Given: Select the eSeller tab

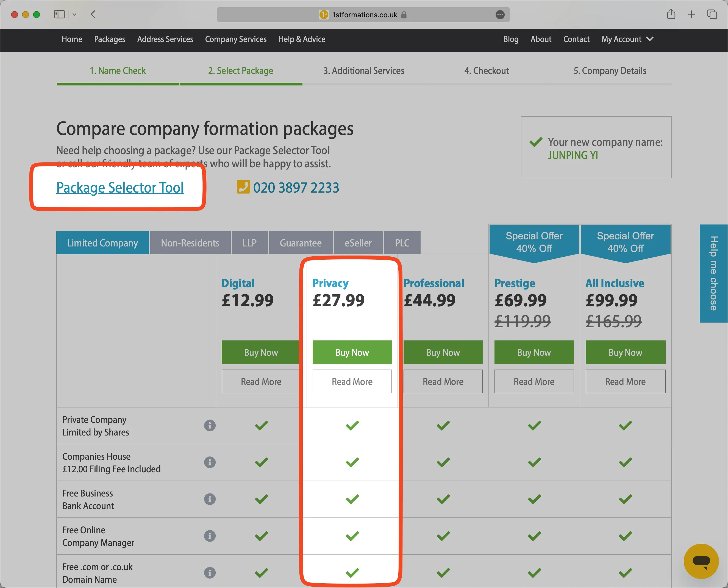Looking at the screenshot, I should tap(358, 243).
